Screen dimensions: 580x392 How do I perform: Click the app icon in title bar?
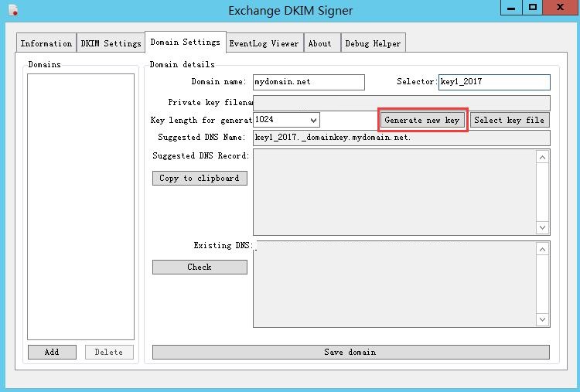[12, 10]
